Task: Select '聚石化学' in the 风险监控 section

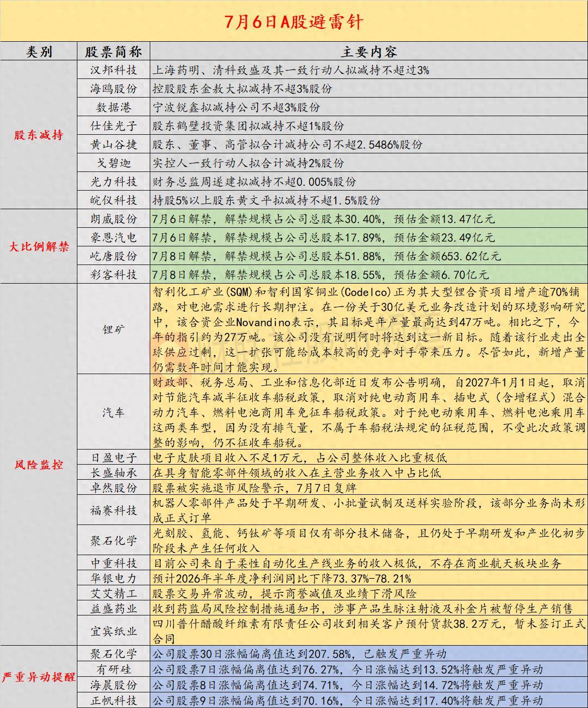Action: (x=114, y=541)
